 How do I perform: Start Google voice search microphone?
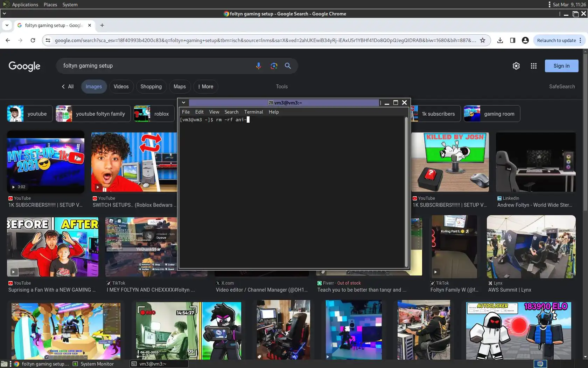[x=258, y=66]
